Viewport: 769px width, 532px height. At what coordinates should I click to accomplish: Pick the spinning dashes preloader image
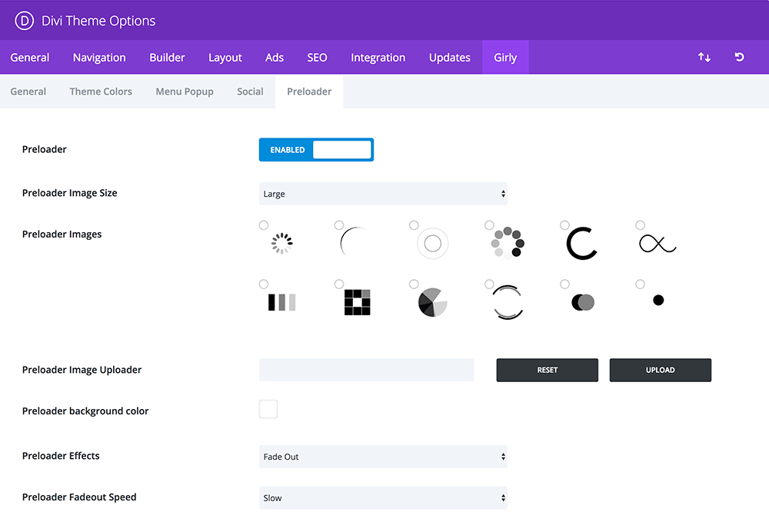pyautogui.click(x=282, y=243)
